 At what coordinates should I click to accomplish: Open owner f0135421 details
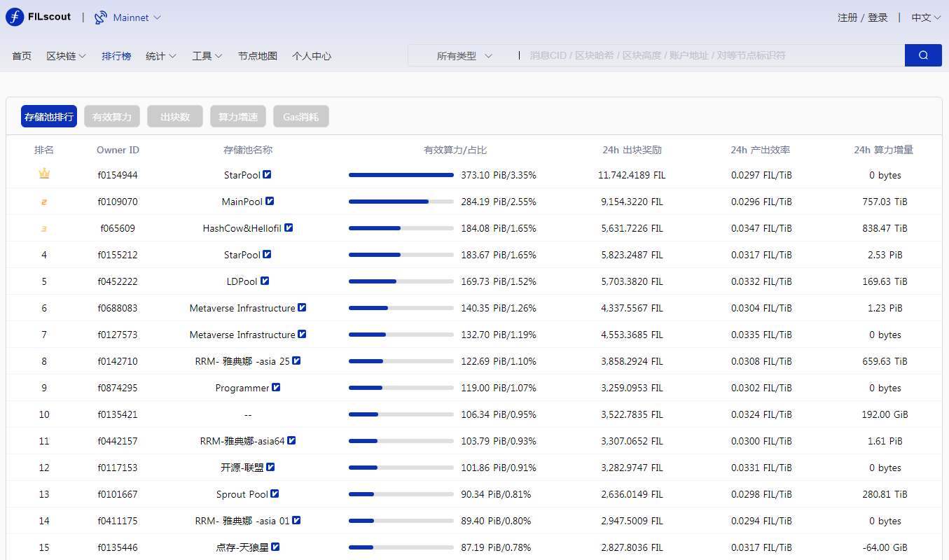[x=118, y=414]
